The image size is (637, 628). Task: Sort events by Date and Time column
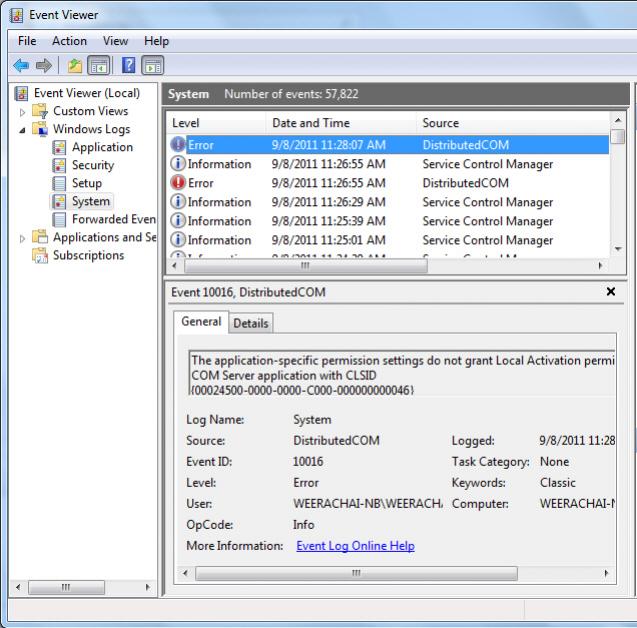(x=310, y=123)
